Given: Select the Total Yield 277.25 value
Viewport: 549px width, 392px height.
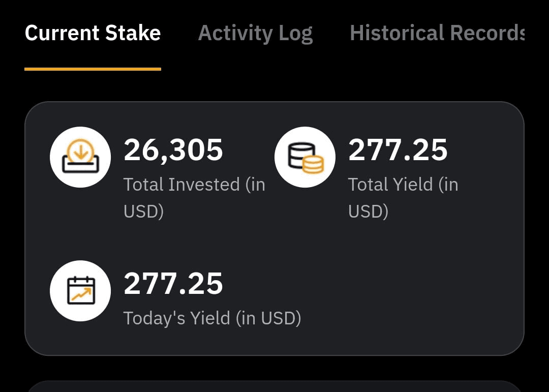Looking at the screenshot, I should coord(398,150).
